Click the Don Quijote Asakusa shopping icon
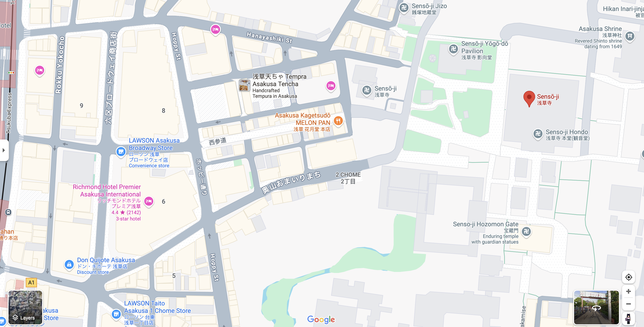Viewport: 644px width, 327px height. pyautogui.click(x=69, y=264)
